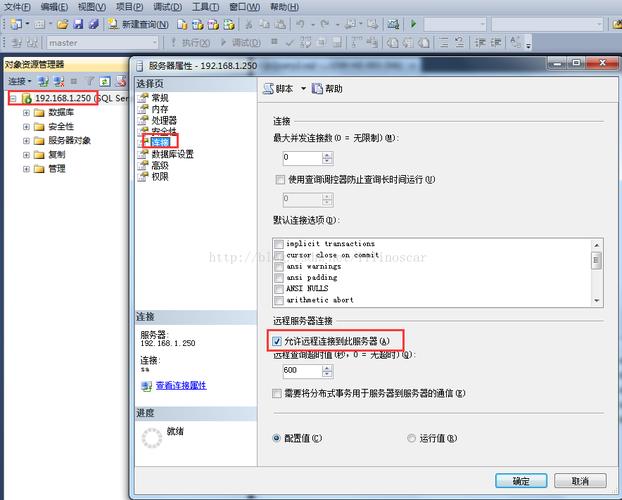Expand the 服务器对象 folder
Screen dimensions: 622x500
[26, 141]
